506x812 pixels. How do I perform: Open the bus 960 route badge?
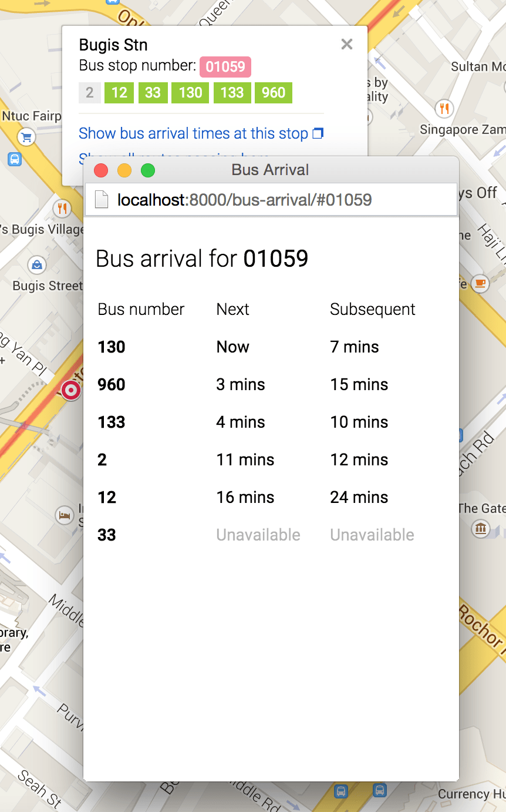[x=274, y=93]
